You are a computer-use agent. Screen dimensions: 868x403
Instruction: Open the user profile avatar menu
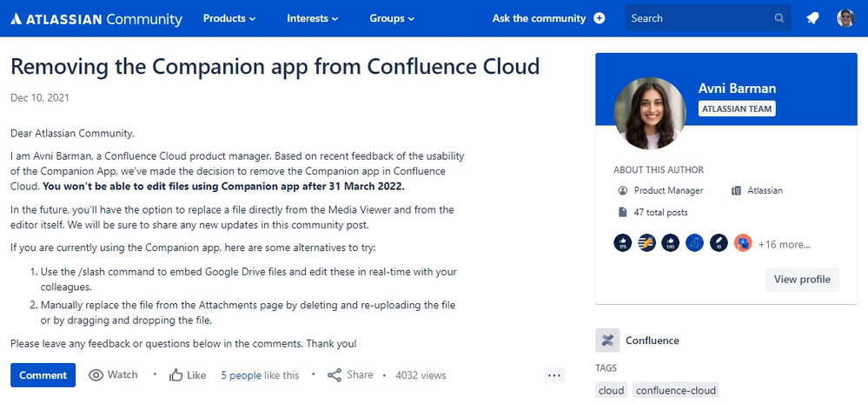(x=845, y=18)
